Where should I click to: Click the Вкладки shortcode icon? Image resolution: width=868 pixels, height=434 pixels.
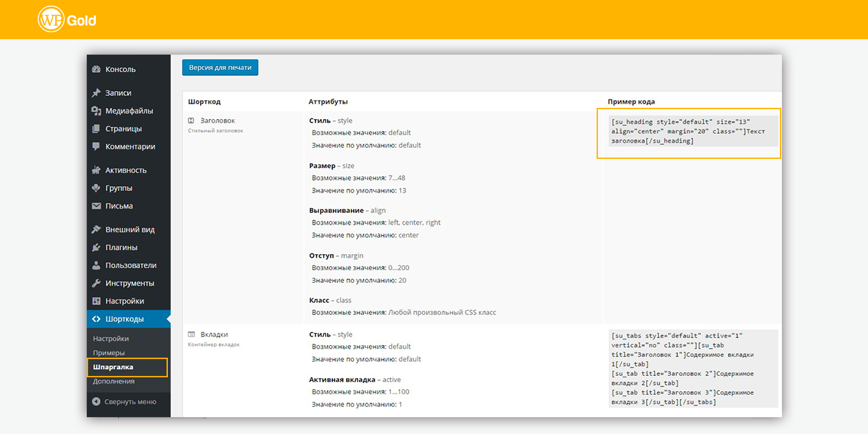[x=191, y=335]
